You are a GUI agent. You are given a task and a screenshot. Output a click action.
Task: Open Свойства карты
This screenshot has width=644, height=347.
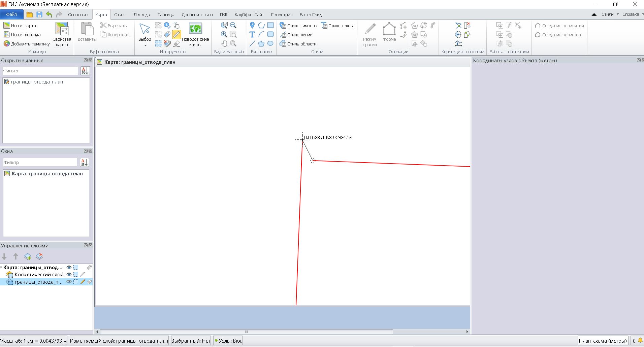[62, 34]
